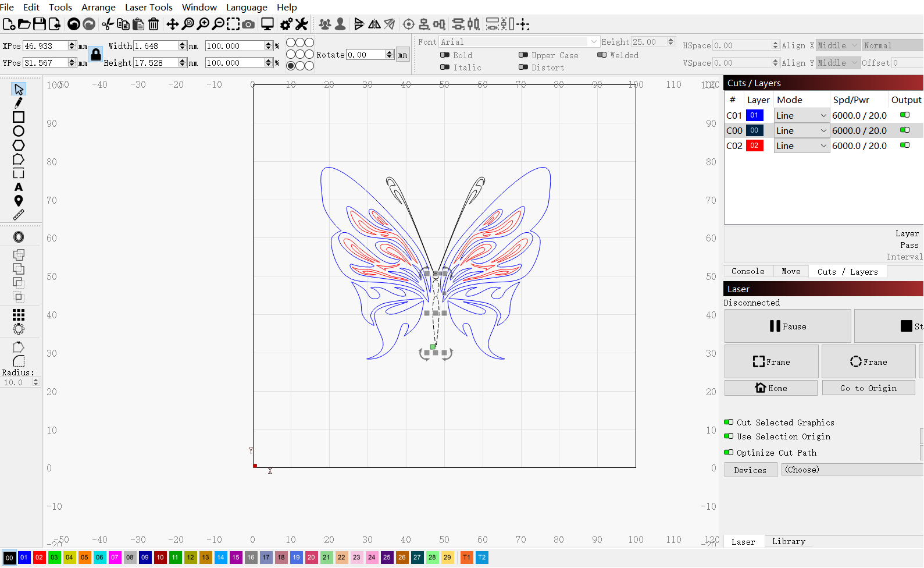Toggle Cut Selected Graphics
This screenshot has height=568, width=924.
pyautogui.click(x=729, y=423)
